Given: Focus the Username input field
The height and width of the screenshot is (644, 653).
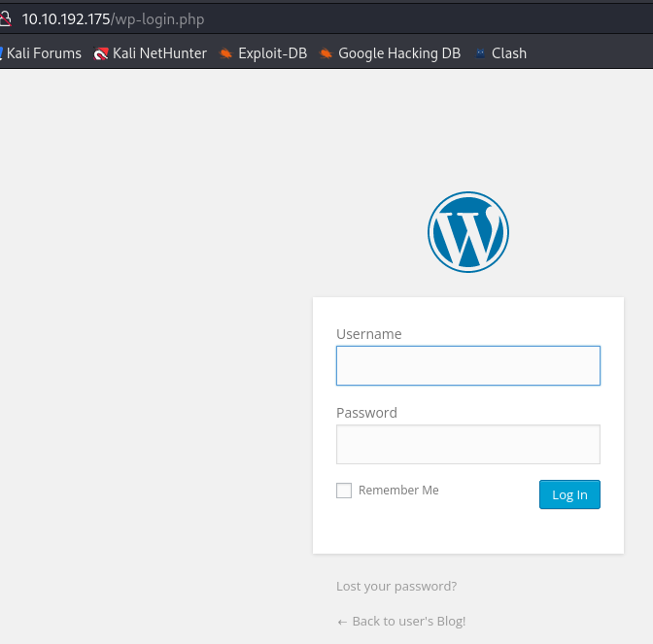Looking at the screenshot, I should pyautogui.click(x=467, y=366).
